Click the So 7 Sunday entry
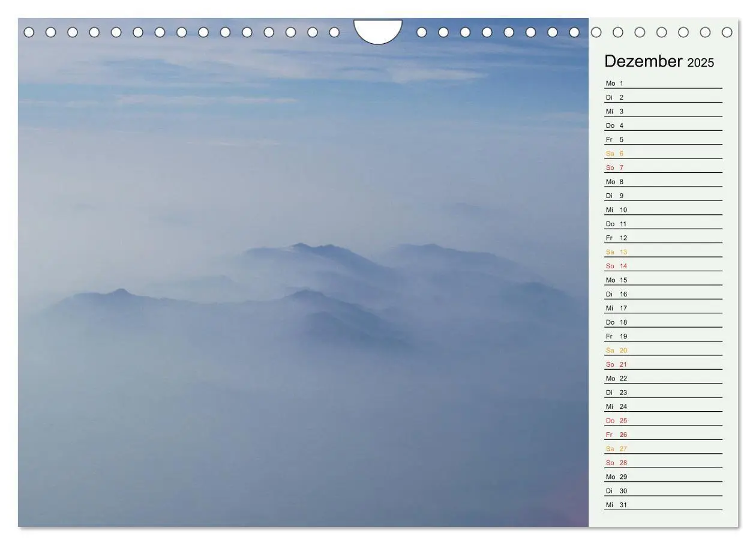This screenshot has height=545, width=756. 663,167
